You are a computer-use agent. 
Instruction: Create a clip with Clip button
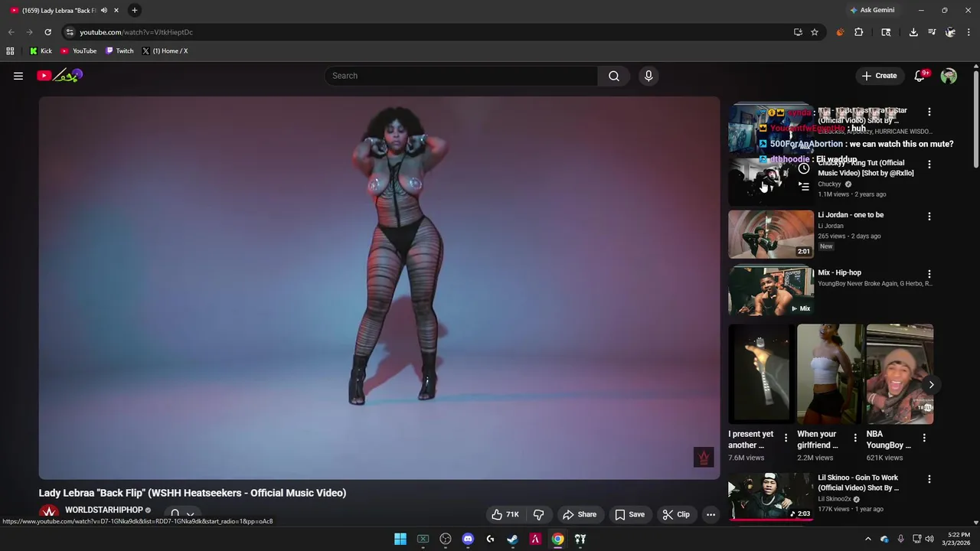click(x=676, y=514)
